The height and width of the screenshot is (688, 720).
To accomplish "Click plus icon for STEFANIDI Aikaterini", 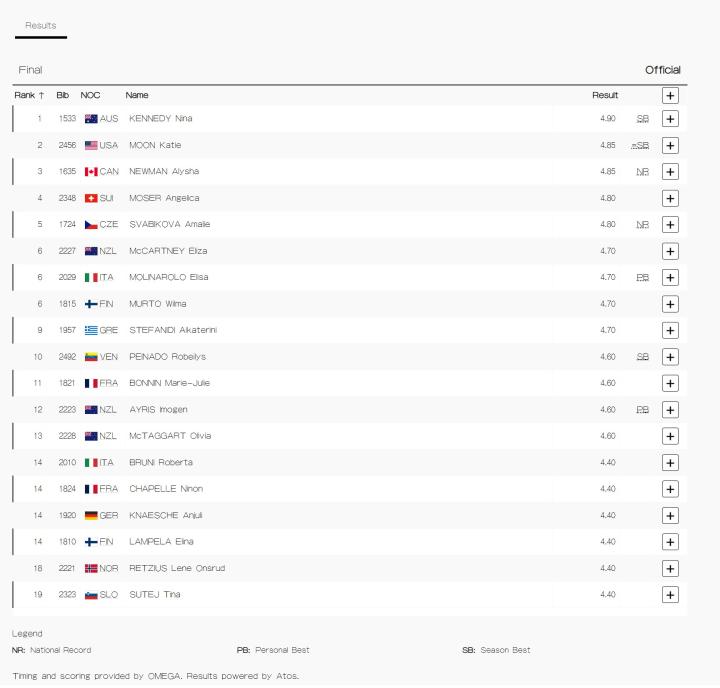I will pyautogui.click(x=670, y=330).
